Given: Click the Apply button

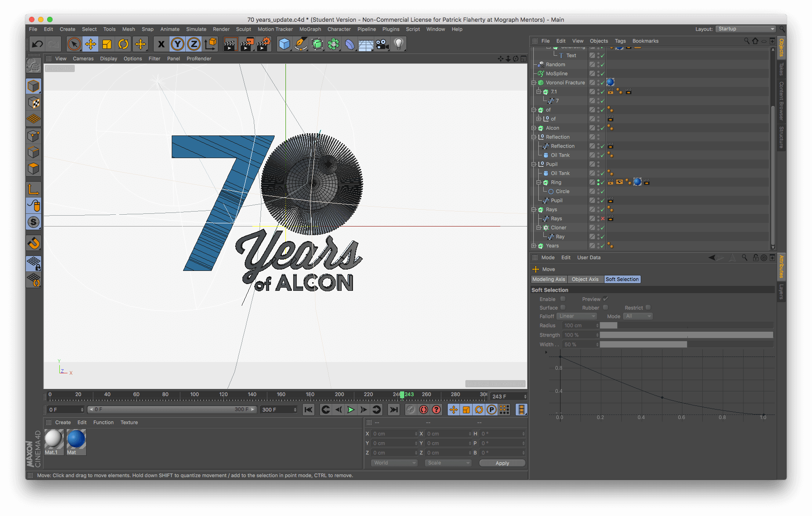Looking at the screenshot, I should click(x=502, y=463).
